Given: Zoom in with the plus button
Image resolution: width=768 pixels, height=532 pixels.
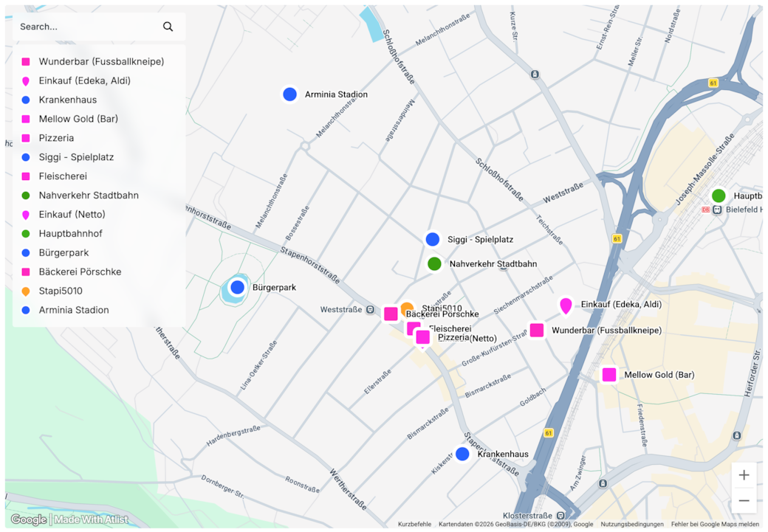Looking at the screenshot, I should 744,475.
